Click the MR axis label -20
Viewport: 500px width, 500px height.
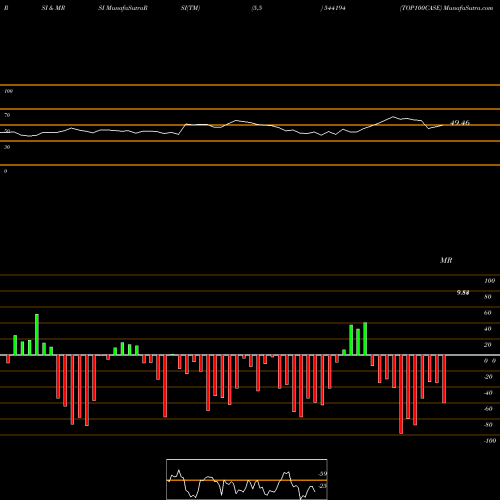(488, 377)
